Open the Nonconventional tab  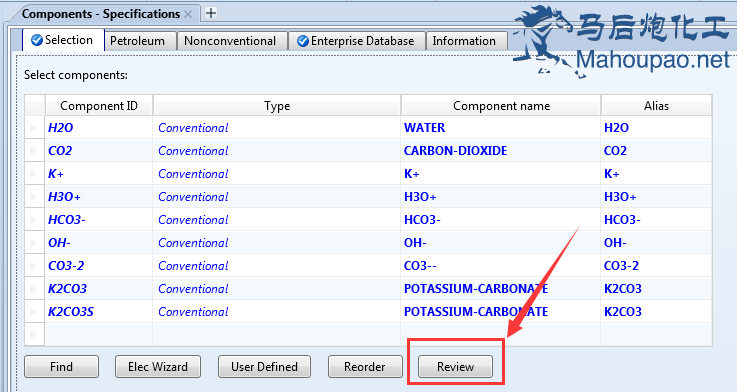(232, 41)
